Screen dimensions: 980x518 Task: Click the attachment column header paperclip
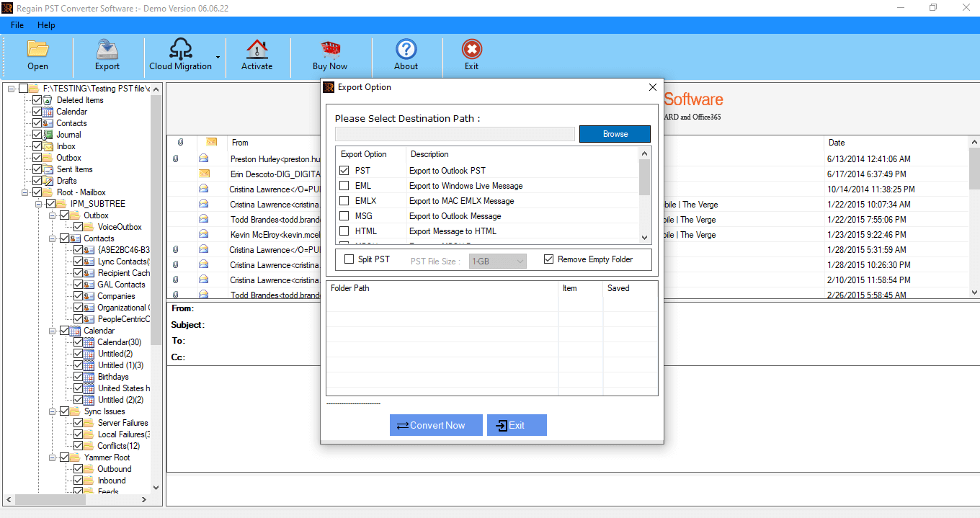click(181, 143)
